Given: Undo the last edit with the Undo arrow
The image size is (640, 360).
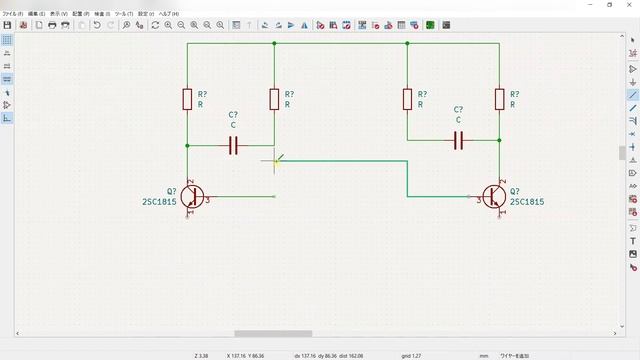Looking at the screenshot, I should click(97, 25).
